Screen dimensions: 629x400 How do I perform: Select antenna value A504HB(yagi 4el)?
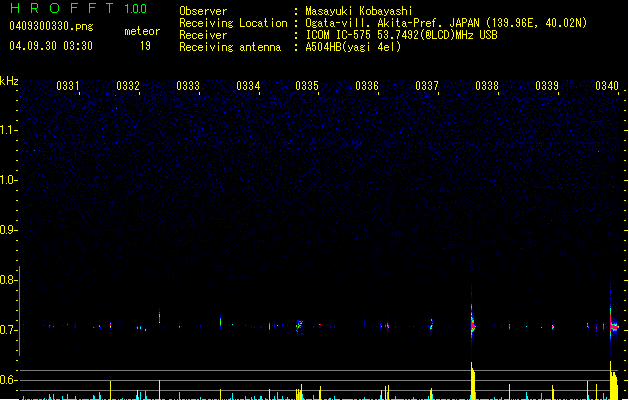click(x=353, y=47)
